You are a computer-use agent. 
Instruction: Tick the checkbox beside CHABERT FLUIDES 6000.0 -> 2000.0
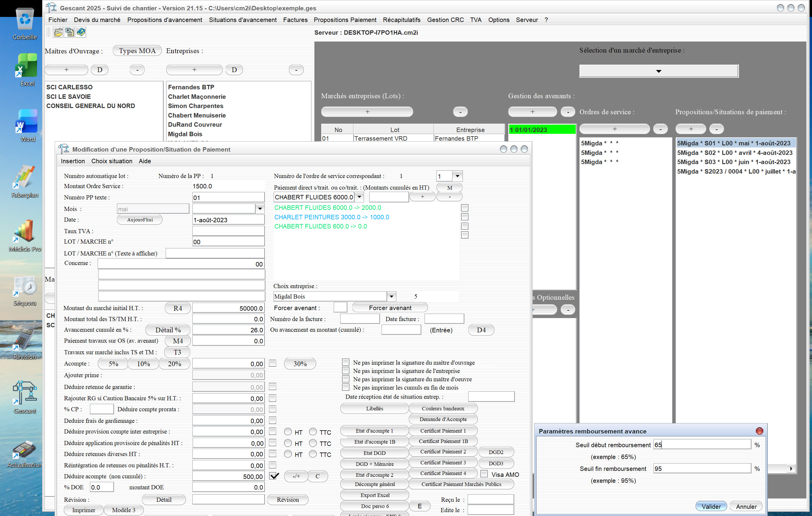(464, 208)
